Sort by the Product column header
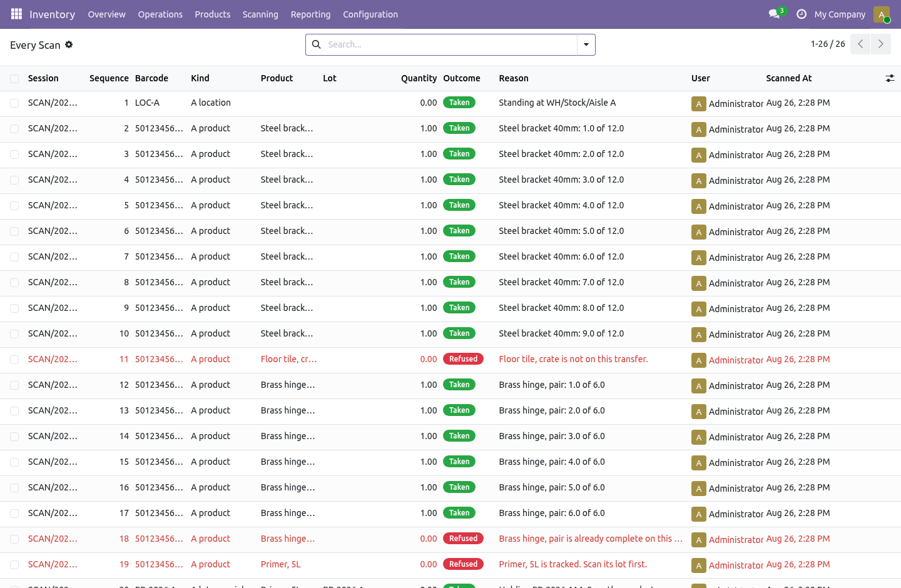Image resolution: width=901 pixels, height=588 pixels. pyautogui.click(x=277, y=78)
